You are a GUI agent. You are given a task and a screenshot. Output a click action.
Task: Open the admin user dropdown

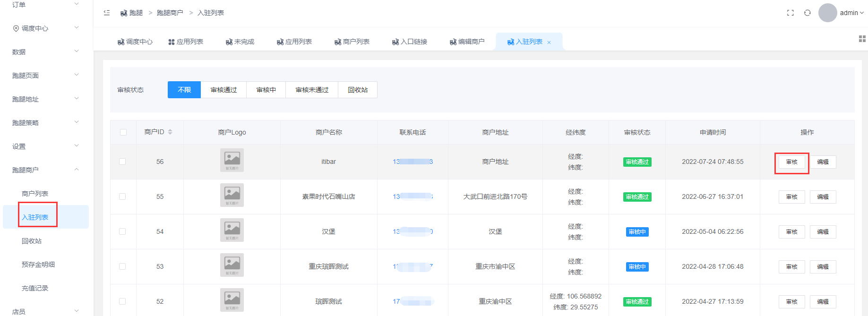(851, 13)
